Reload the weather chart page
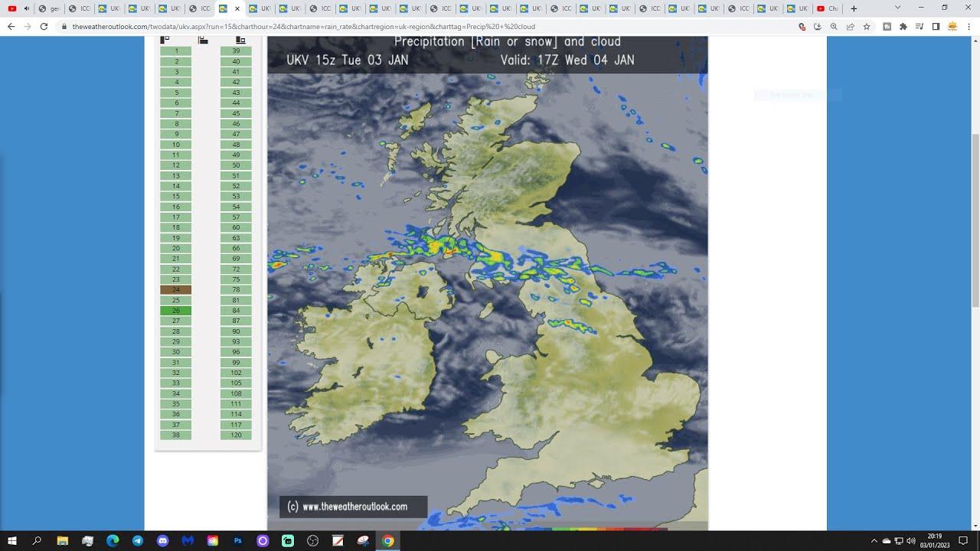Viewport: 980px width, 551px height. [44, 26]
